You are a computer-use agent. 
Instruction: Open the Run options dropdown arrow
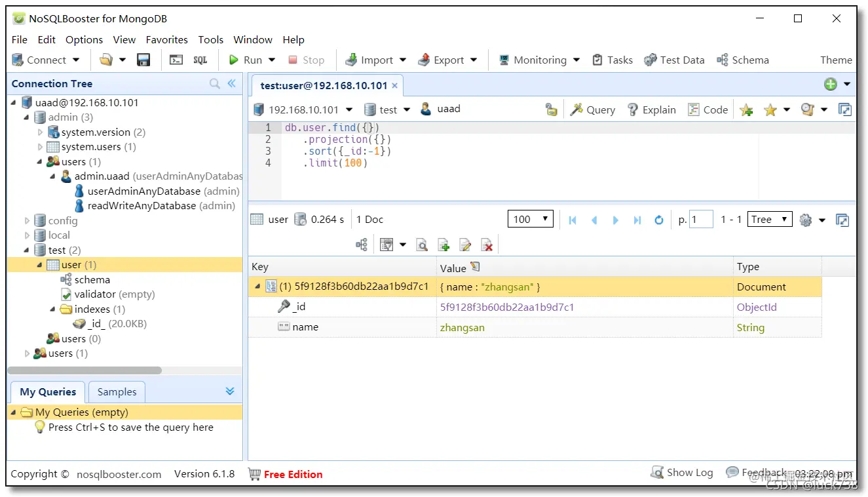pyautogui.click(x=272, y=60)
